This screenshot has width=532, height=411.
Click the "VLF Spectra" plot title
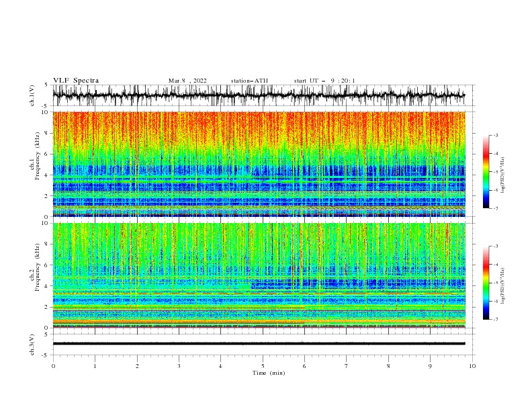76,81
